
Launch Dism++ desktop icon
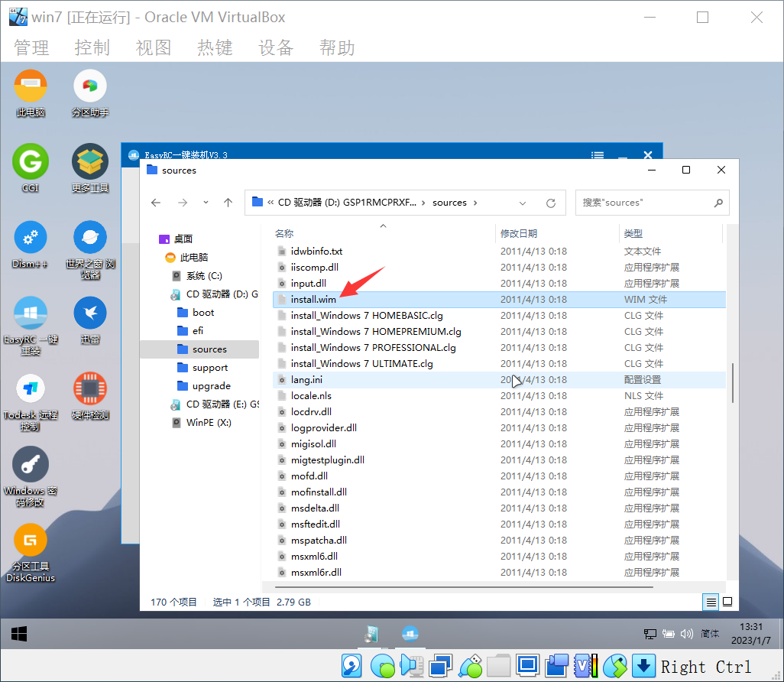point(31,244)
